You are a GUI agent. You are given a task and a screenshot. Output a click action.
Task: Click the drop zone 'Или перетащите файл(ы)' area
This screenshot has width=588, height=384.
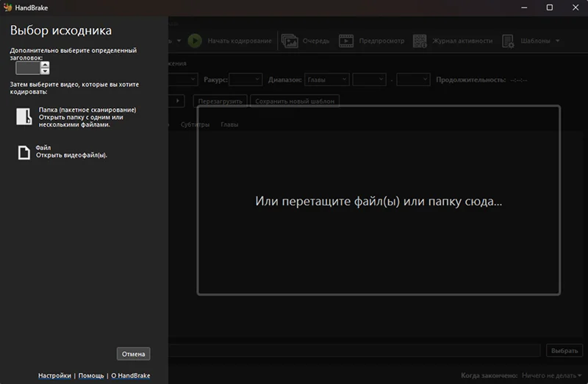click(379, 200)
